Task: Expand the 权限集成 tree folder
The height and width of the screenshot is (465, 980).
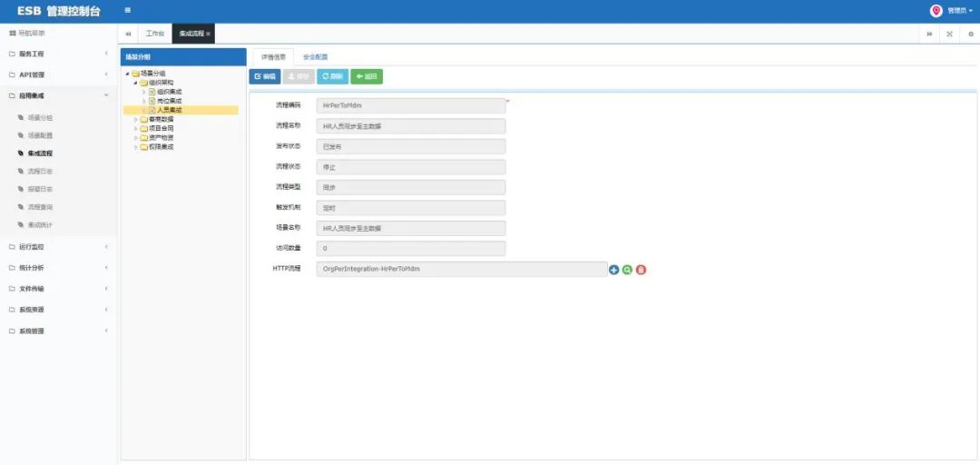Action: (135, 147)
